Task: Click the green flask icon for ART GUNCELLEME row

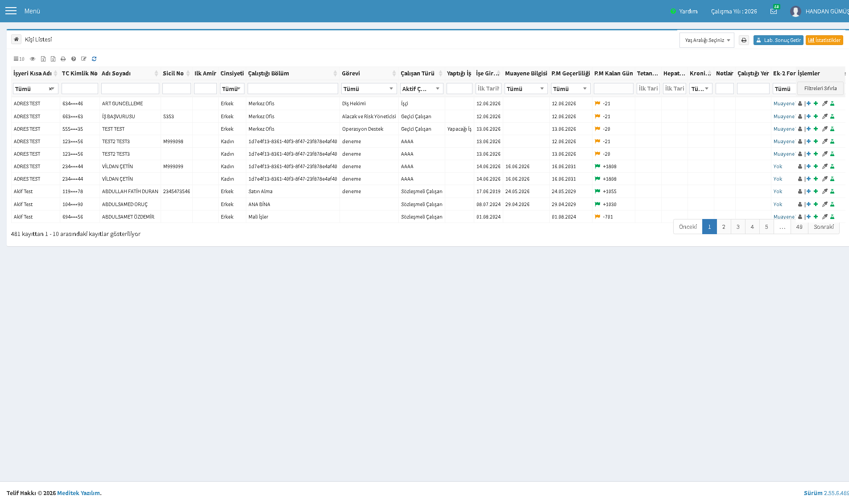Action: pos(832,103)
